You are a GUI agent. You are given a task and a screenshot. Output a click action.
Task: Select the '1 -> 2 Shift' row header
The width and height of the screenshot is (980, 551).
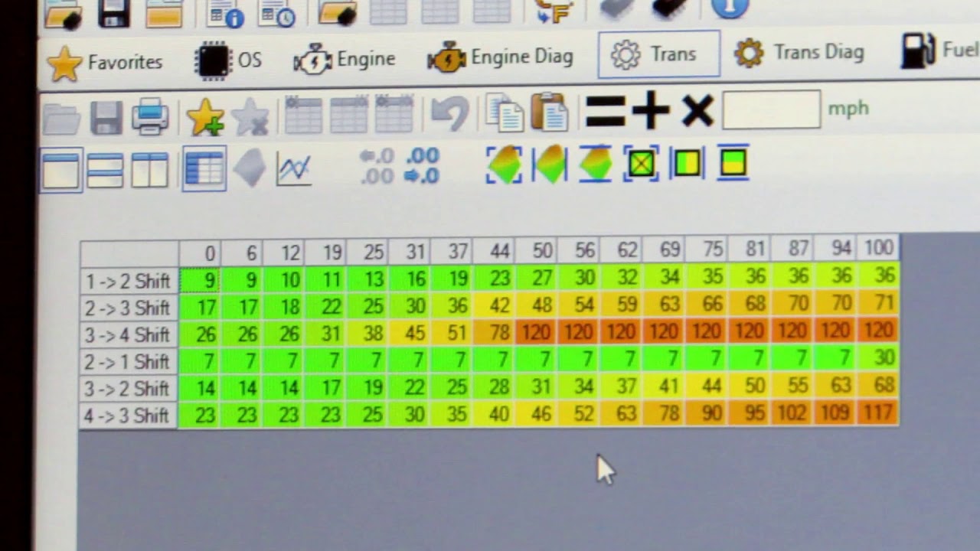(x=129, y=281)
